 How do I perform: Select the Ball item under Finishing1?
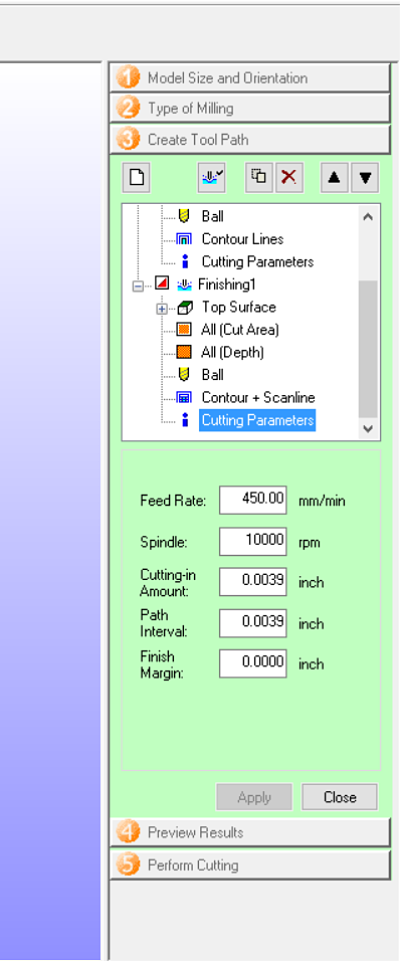click(213, 374)
